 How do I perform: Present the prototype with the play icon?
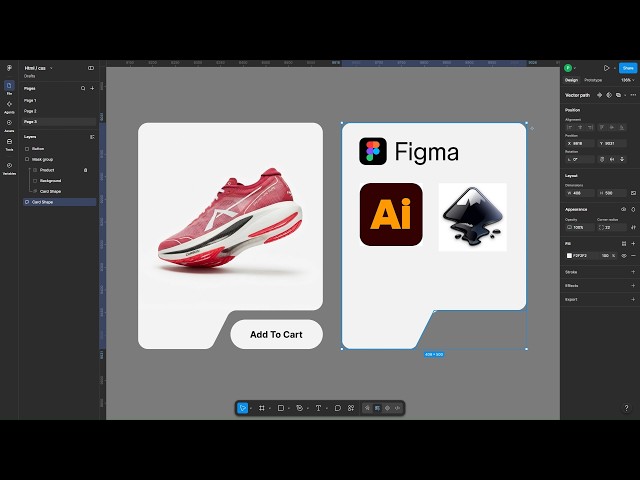pos(606,68)
